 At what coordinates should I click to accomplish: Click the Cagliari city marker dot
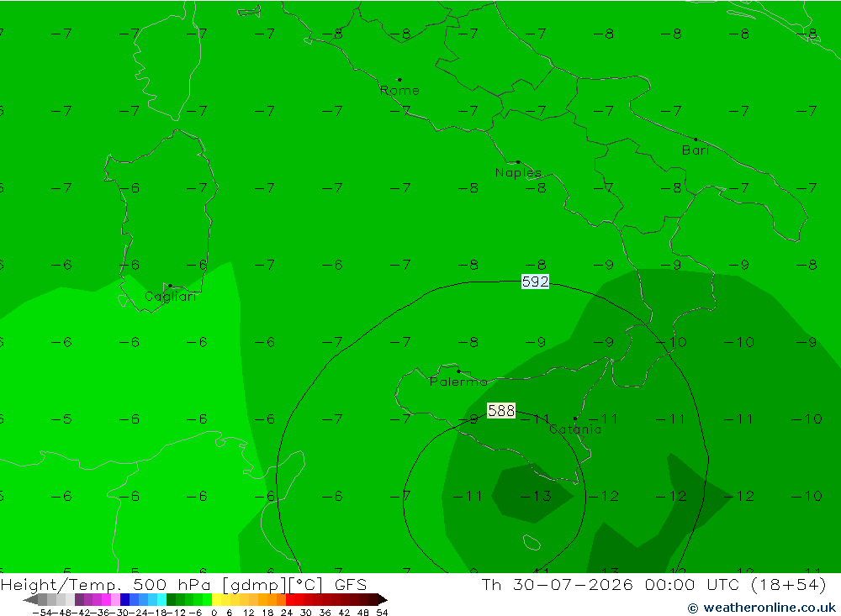pyautogui.click(x=170, y=286)
